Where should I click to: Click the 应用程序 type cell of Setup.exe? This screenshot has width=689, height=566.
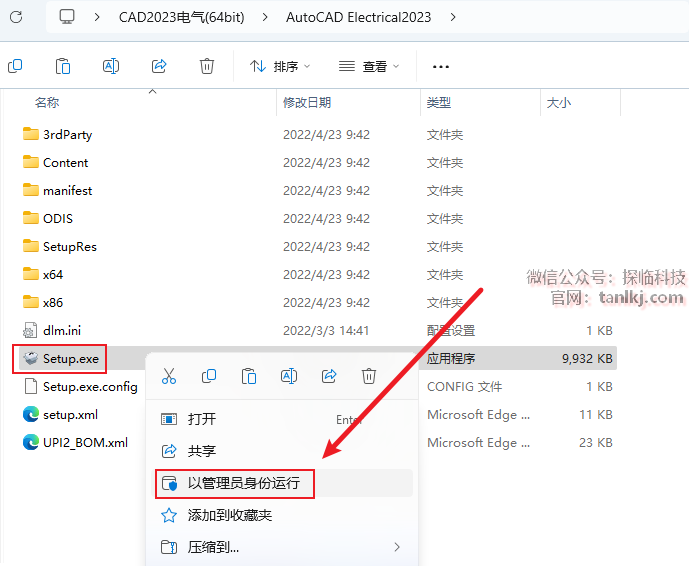pos(451,359)
